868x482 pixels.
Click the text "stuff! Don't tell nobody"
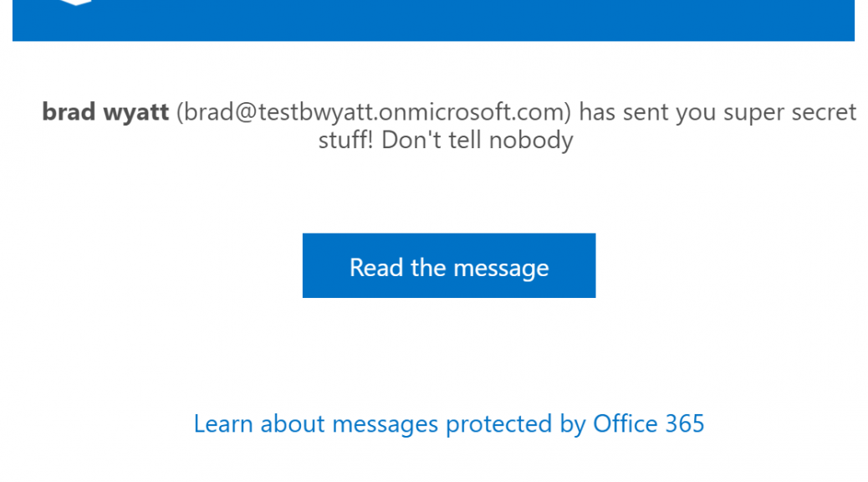coord(446,140)
